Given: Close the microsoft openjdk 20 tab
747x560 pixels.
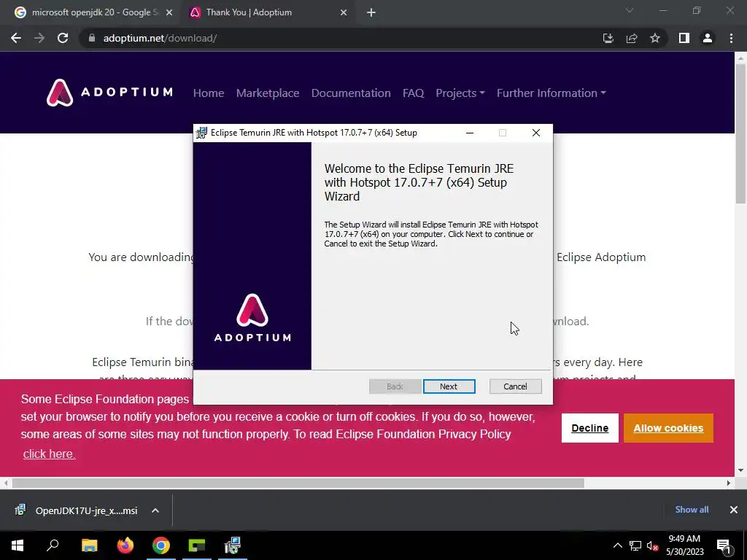Looking at the screenshot, I should 169,13.
